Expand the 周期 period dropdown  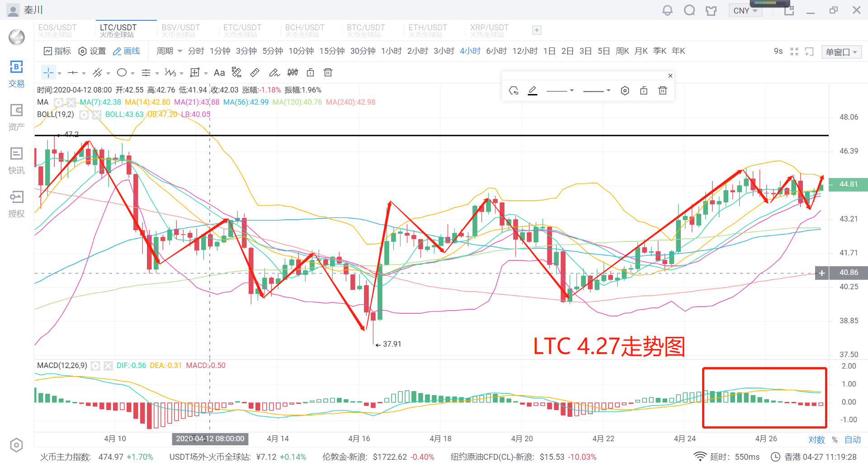169,51
